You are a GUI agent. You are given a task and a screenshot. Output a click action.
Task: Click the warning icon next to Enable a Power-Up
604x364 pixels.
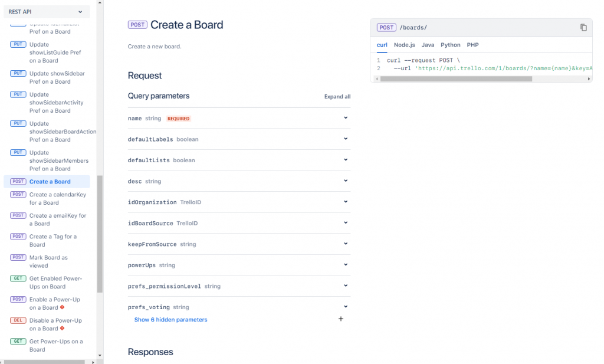point(62,307)
